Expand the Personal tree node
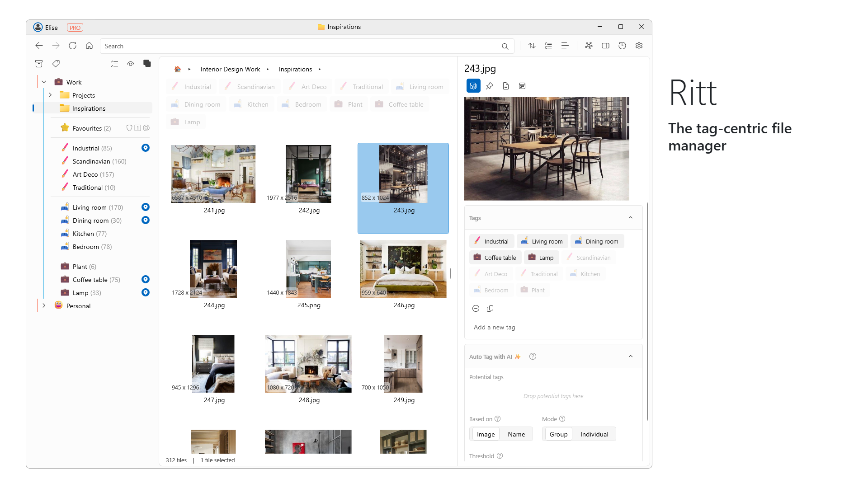The height and width of the screenshot is (488, 868). [x=44, y=306]
